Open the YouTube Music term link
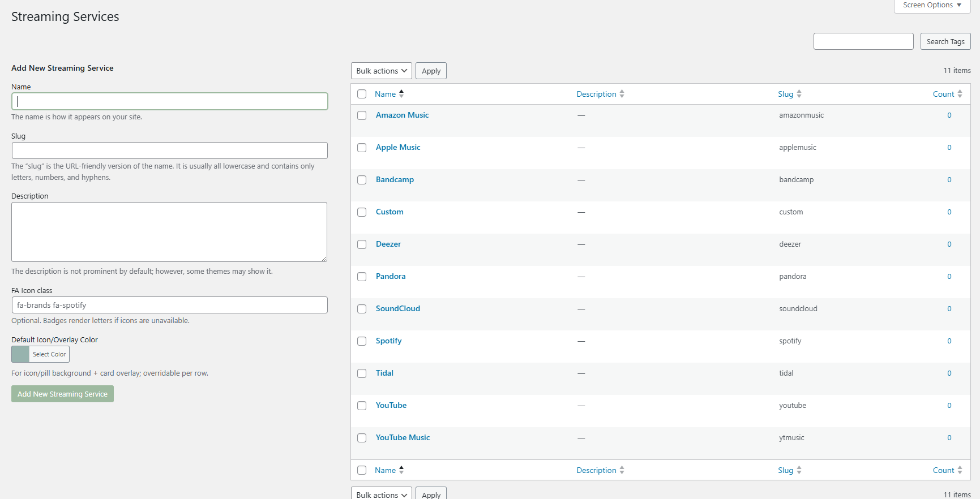This screenshot has width=980, height=499. [403, 437]
